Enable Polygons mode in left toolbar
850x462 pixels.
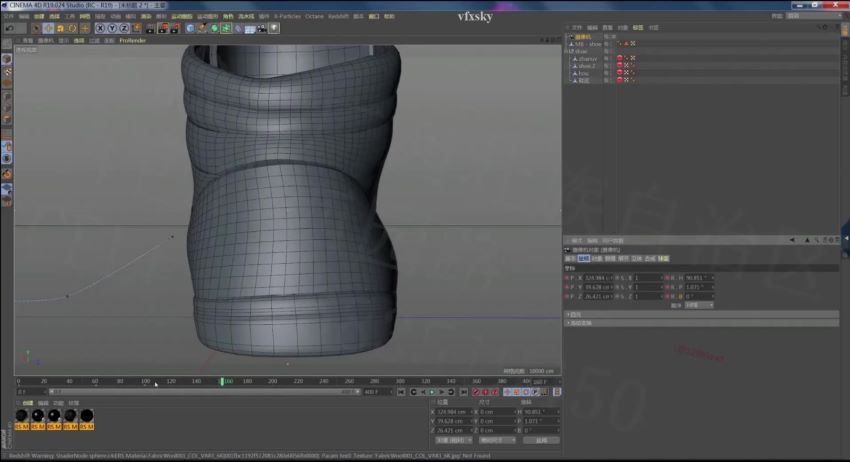tap(7, 120)
